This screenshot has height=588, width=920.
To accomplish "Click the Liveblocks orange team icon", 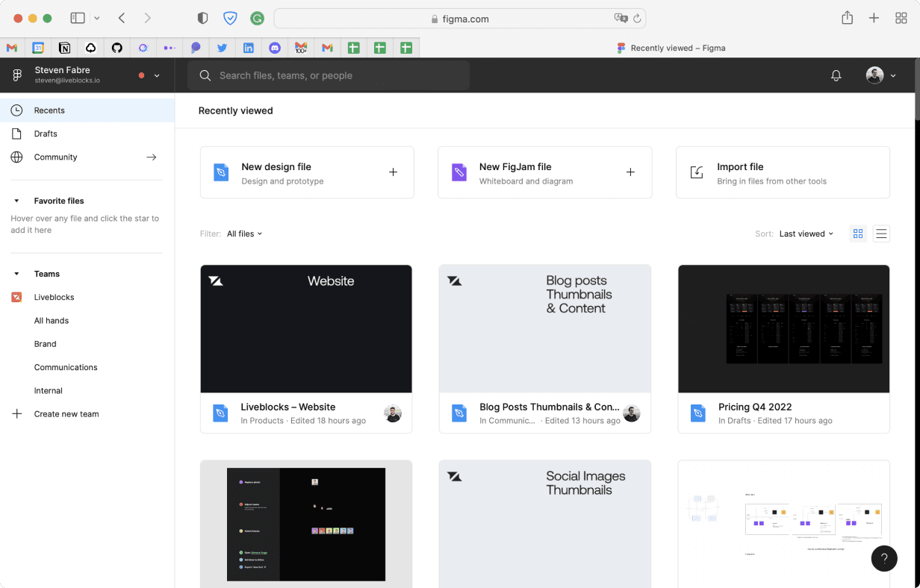I will click(16, 297).
